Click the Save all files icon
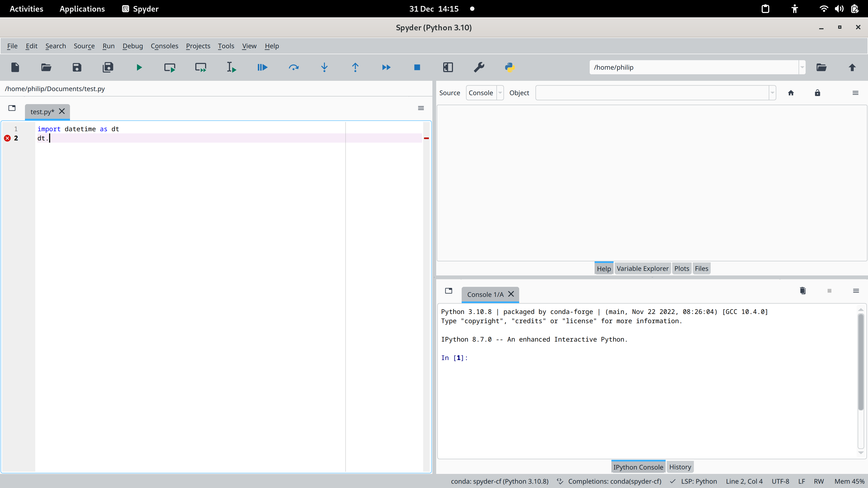 pos(108,67)
